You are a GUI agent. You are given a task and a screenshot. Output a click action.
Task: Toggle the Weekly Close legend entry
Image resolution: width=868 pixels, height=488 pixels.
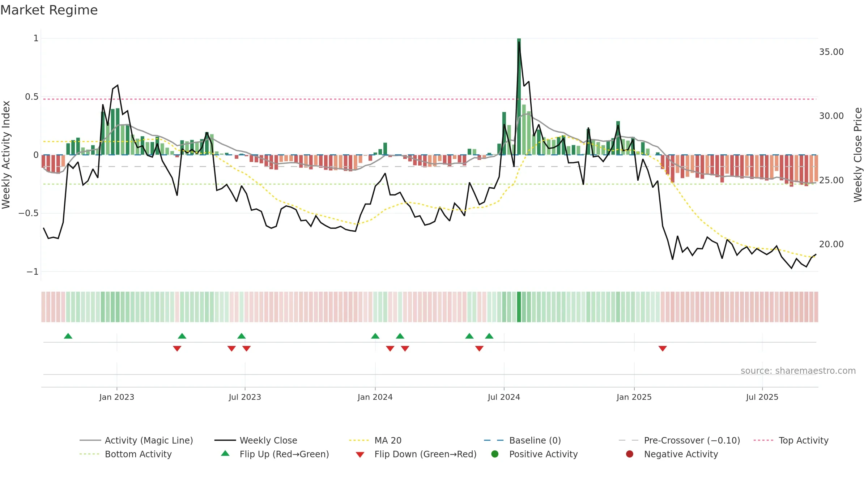click(x=256, y=440)
